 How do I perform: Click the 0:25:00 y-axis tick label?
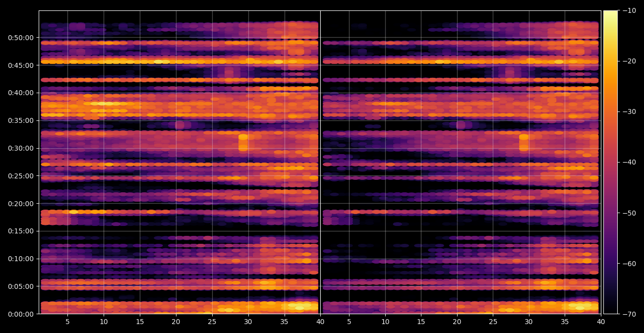point(21,176)
